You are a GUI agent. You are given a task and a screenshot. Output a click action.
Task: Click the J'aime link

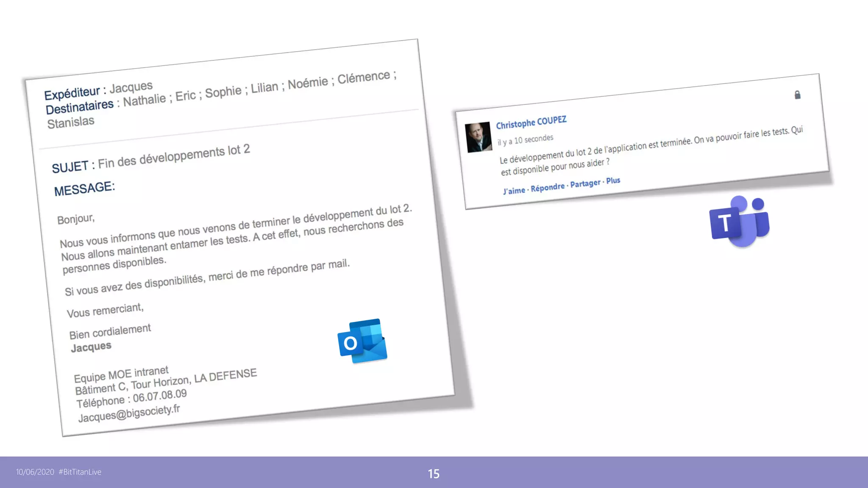[514, 191]
